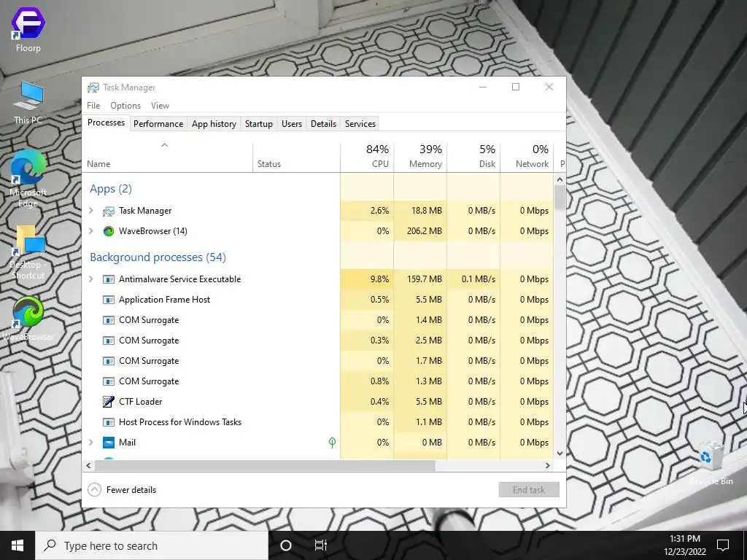Click the CTF Loader pen icon

[x=109, y=402]
